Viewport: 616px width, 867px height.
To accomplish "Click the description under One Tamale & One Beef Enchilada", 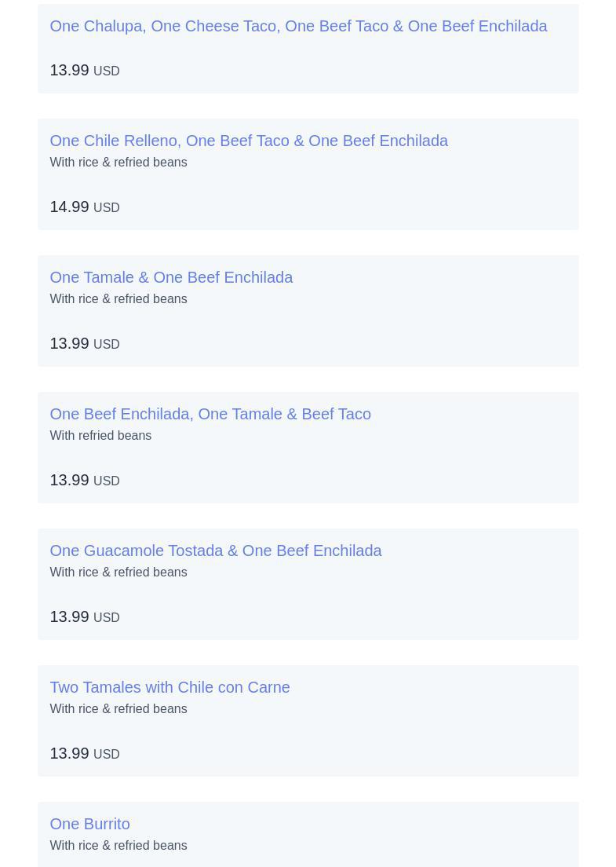I will tap(118, 298).
